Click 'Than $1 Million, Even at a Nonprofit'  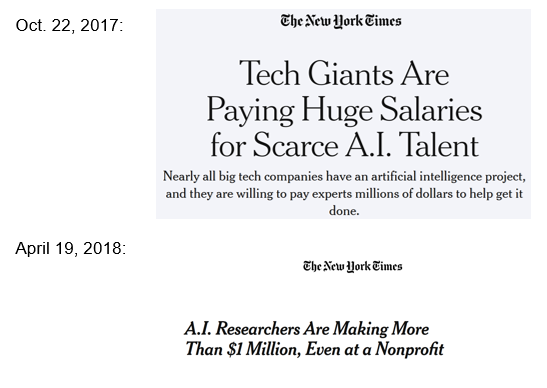pos(314,349)
